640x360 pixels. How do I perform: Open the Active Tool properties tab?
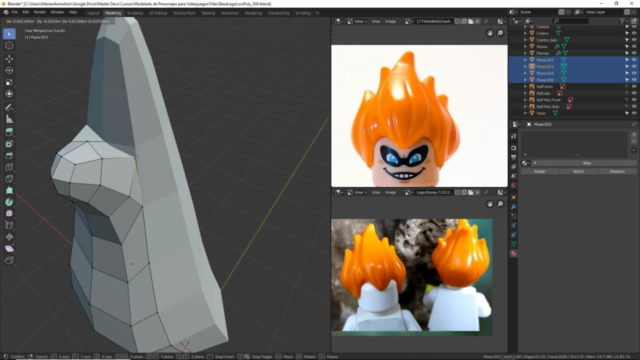(x=513, y=136)
